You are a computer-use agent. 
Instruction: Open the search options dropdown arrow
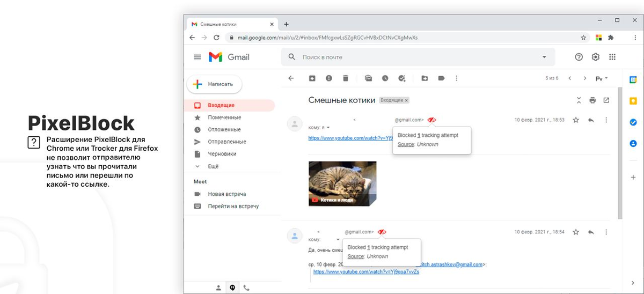coord(544,57)
